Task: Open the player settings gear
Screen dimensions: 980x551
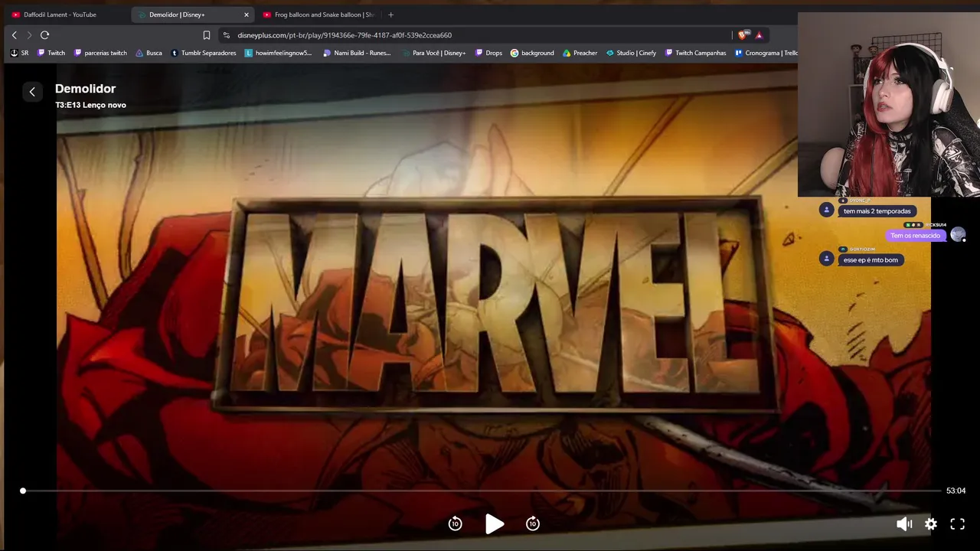Action: [x=931, y=523]
